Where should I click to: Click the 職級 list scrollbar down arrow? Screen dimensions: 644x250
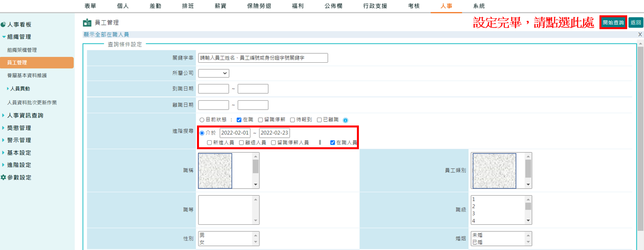529,221
